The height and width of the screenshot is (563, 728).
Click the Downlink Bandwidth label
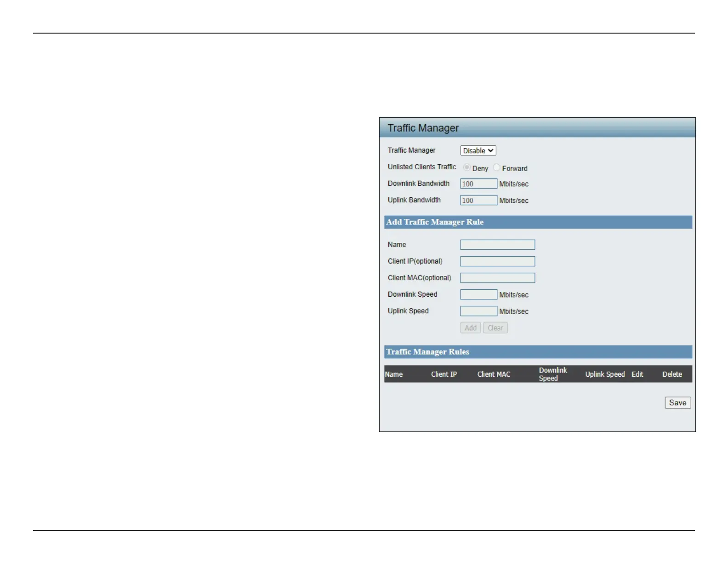(x=419, y=184)
